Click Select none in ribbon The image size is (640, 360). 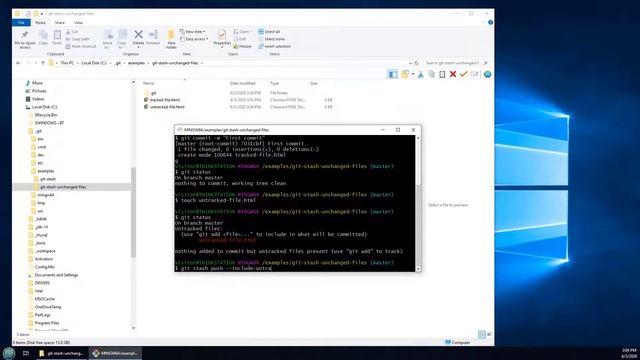[x=271, y=39]
